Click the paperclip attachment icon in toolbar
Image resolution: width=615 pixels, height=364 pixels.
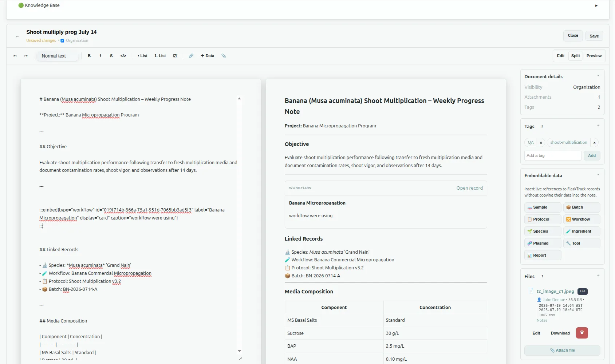224,56
